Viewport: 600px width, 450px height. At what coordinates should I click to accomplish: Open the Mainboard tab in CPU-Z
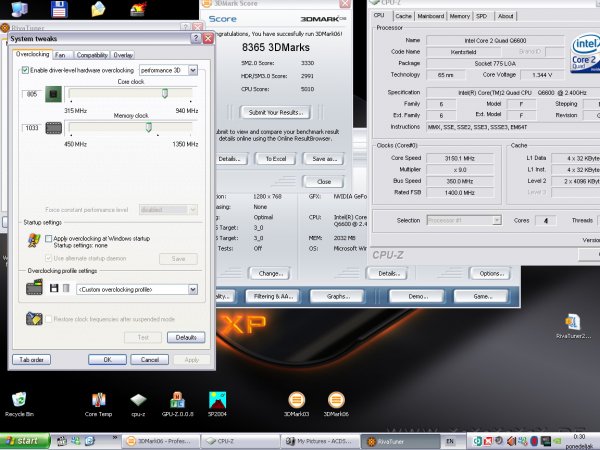[431, 16]
